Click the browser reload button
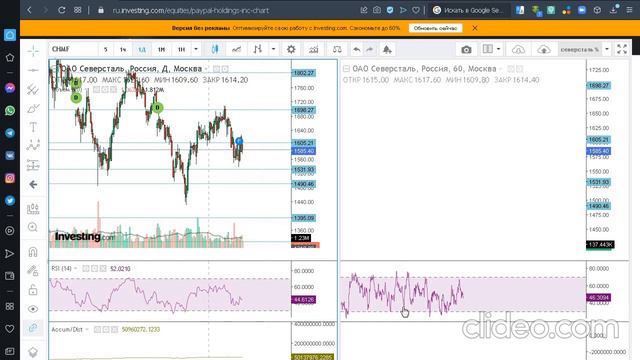This screenshot has height=360, width=640. pos(62,10)
